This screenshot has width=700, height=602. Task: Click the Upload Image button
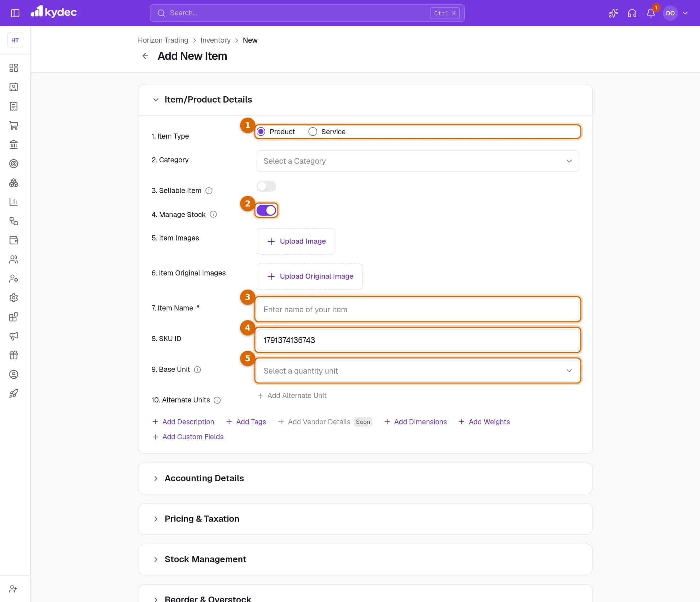coord(296,242)
